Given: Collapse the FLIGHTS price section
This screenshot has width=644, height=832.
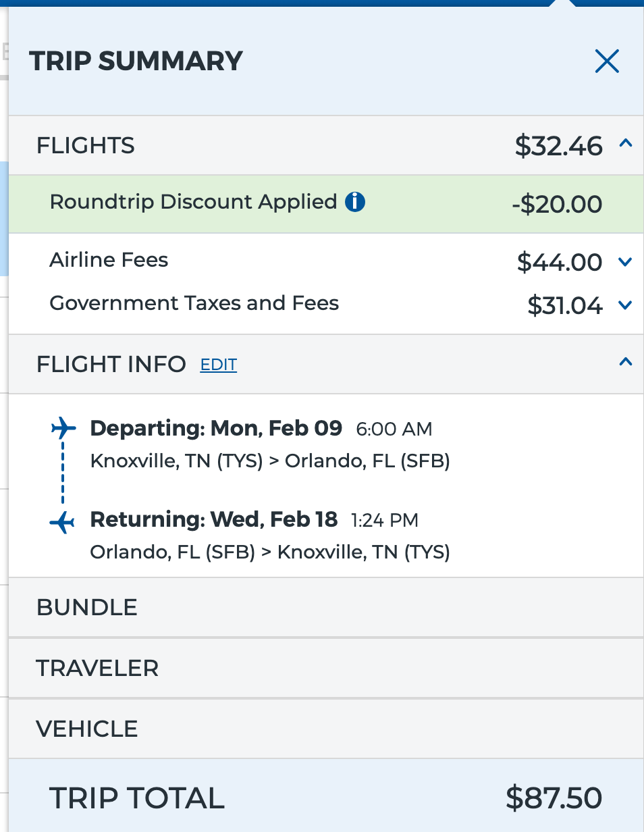Looking at the screenshot, I should [626, 144].
